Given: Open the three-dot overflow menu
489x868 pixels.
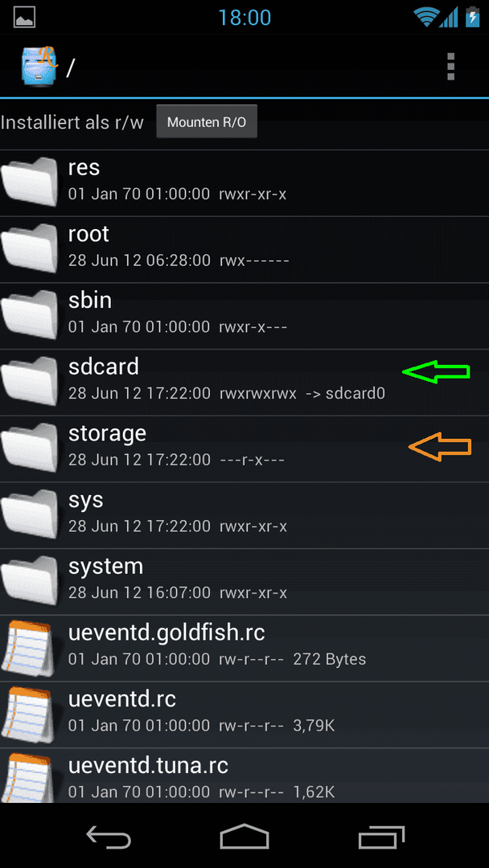Looking at the screenshot, I should (450, 67).
